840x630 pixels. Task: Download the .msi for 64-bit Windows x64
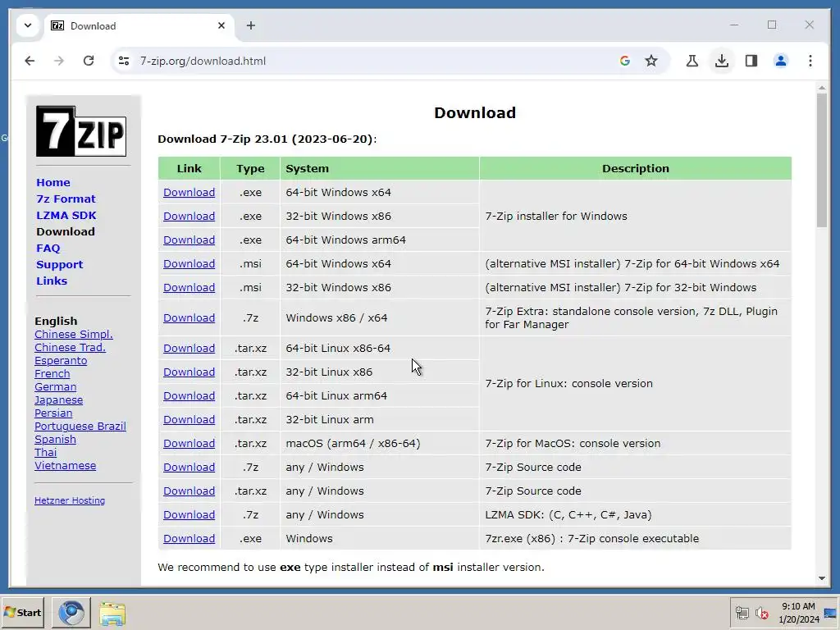pos(189,263)
